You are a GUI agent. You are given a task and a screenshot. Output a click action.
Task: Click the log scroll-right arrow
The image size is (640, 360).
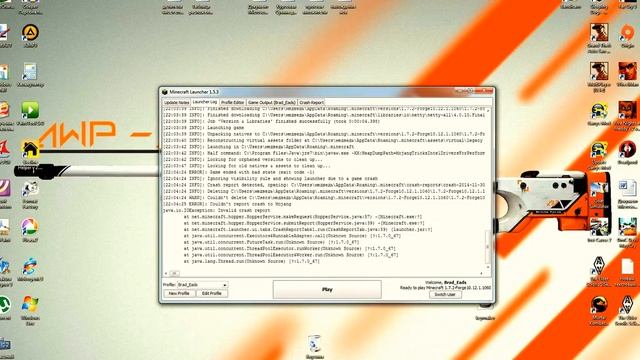pos(482,273)
